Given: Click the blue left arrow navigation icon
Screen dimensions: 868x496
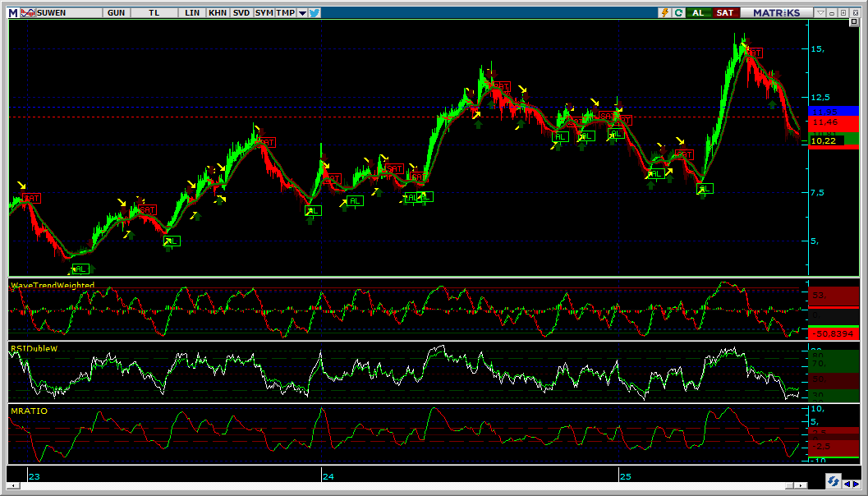Looking at the screenshot, I should 847,485.
